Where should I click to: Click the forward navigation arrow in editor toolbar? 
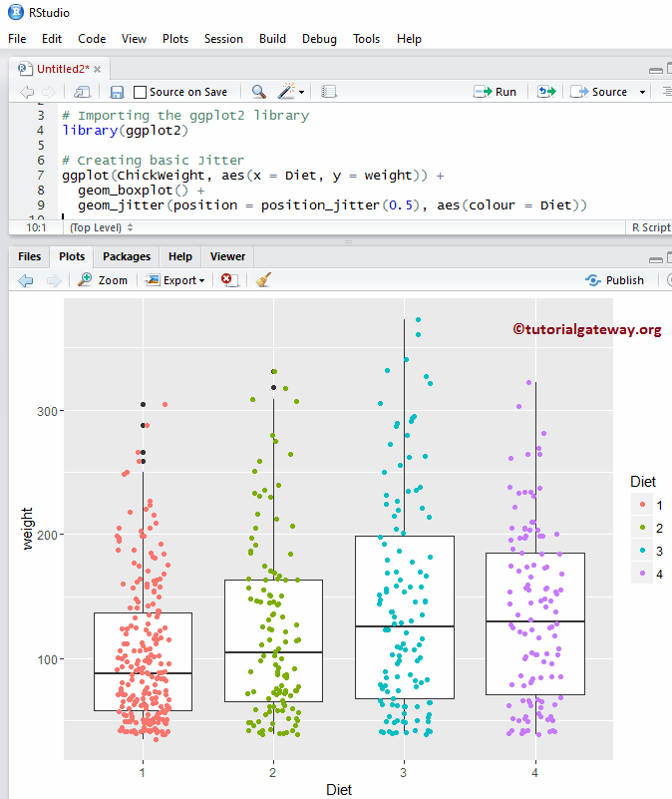(x=49, y=92)
